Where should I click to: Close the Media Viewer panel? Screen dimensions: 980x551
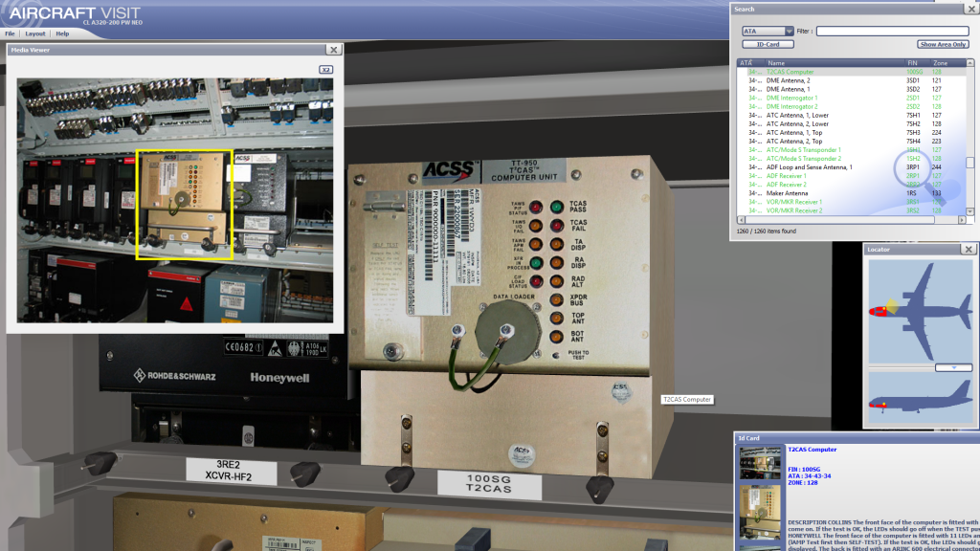coord(334,50)
